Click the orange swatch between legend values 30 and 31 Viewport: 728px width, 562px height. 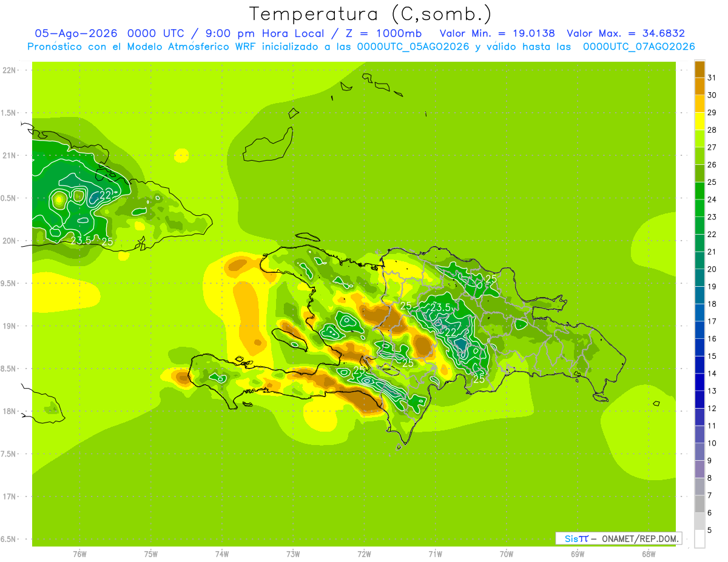tap(700, 86)
